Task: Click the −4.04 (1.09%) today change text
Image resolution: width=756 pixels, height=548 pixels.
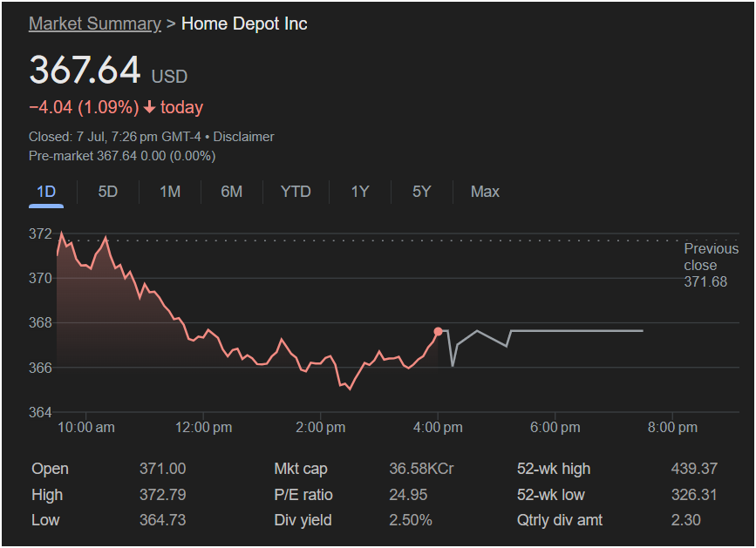Action: click(x=116, y=107)
